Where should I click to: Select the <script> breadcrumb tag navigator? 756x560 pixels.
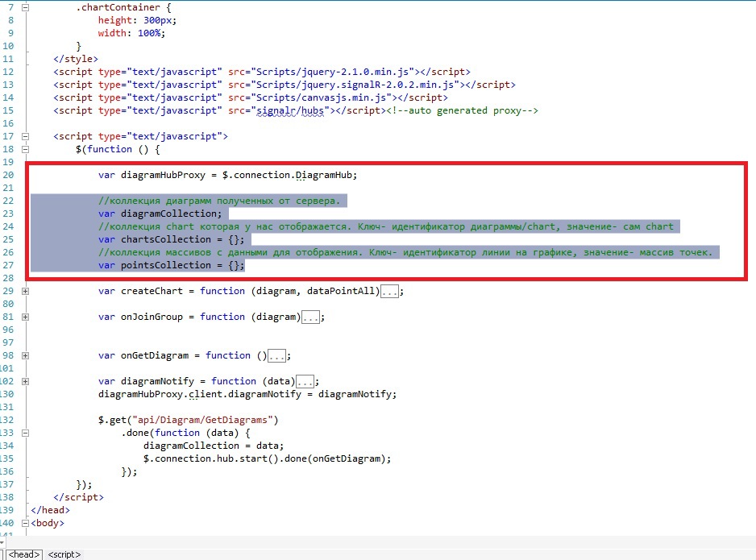tap(64, 554)
